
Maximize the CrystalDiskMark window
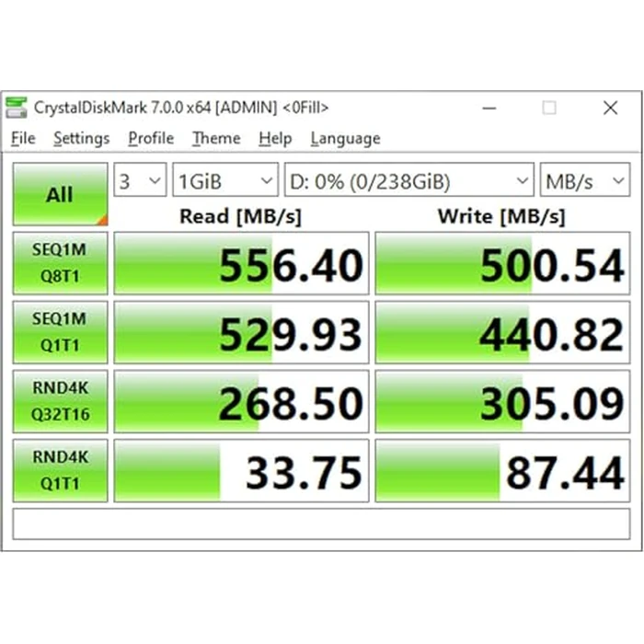[x=549, y=108]
